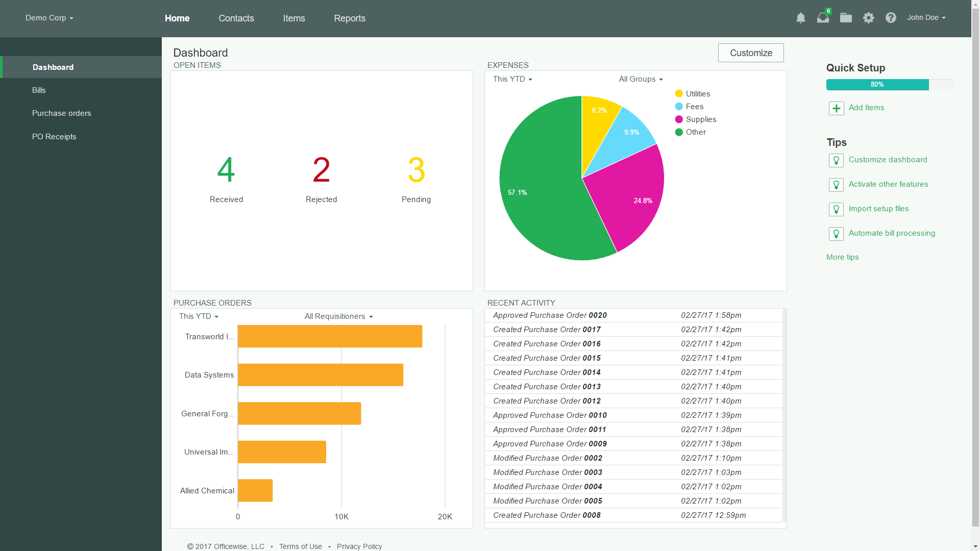Open Purchase orders in the sidebar

pyautogui.click(x=61, y=113)
